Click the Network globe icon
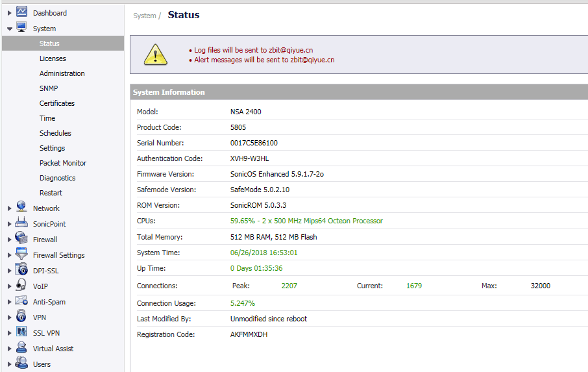588x372 pixels. click(x=21, y=207)
